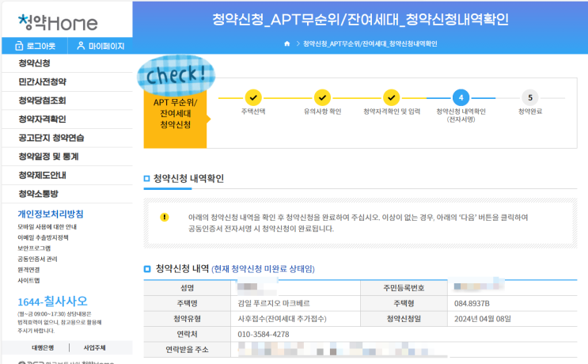This screenshot has width=588, height=364.
Task: Open 이메일 추출방지정책 link
Action: point(43,237)
